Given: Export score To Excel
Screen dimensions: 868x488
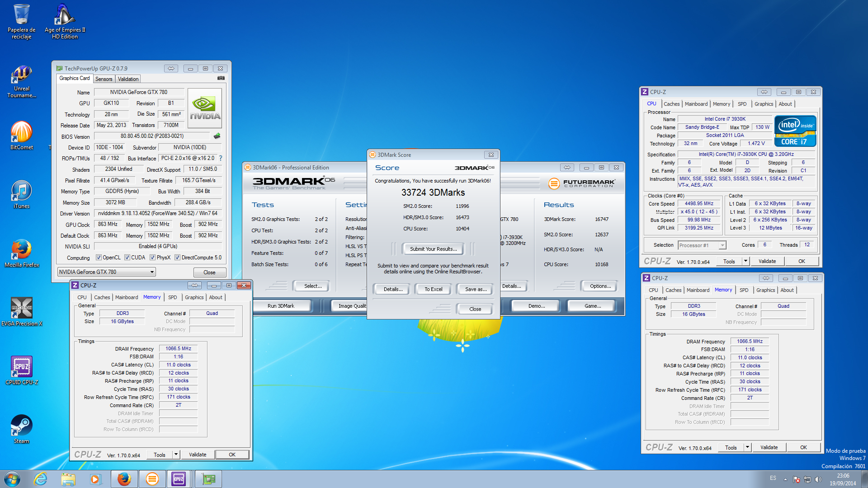Looking at the screenshot, I should (433, 289).
